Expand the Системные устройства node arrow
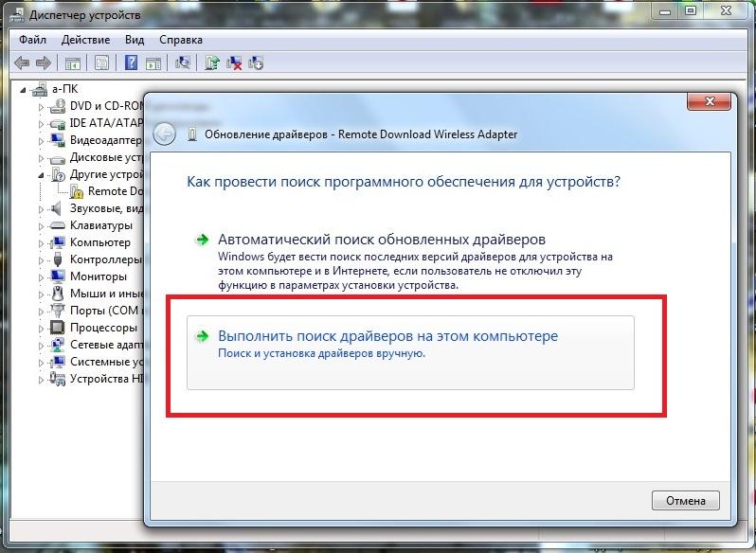Viewport: 756px width, 553px height. (x=42, y=363)
